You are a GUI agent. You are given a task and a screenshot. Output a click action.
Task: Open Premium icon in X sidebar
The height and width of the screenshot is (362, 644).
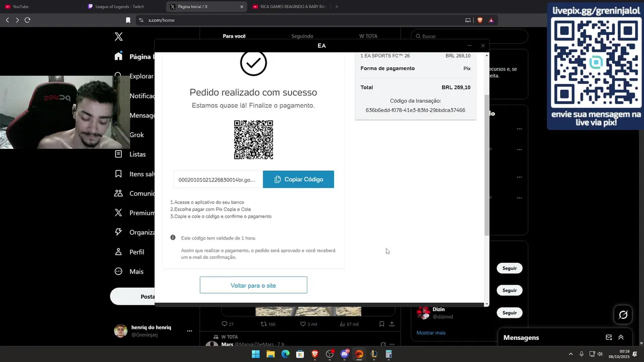point(118,213)
